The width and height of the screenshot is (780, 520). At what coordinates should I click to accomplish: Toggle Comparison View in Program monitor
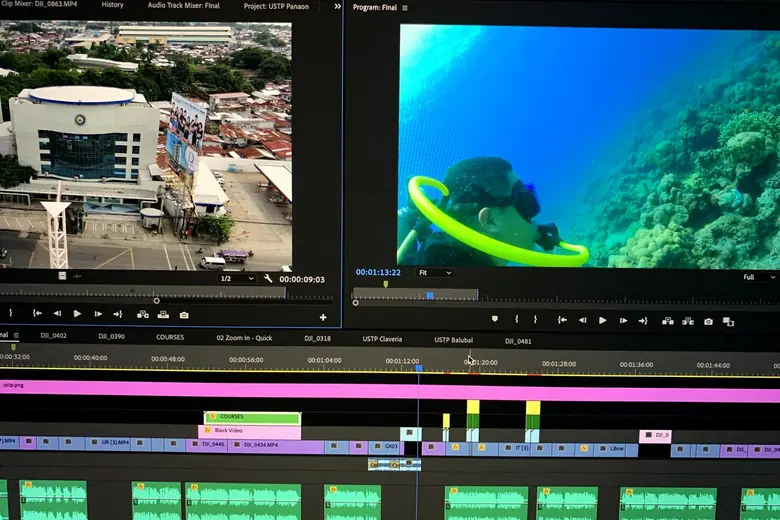click(728, 322)
